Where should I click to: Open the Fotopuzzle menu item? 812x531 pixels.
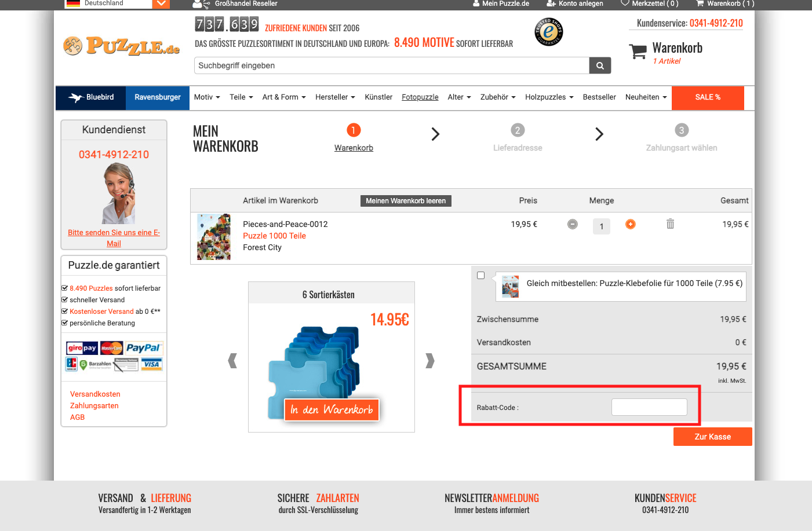420,97
